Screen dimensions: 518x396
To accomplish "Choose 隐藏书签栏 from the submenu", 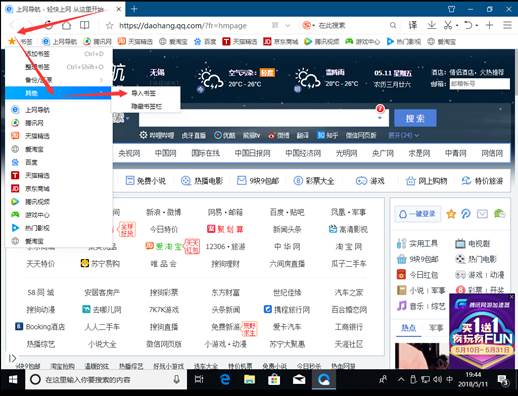I will 146,106.
